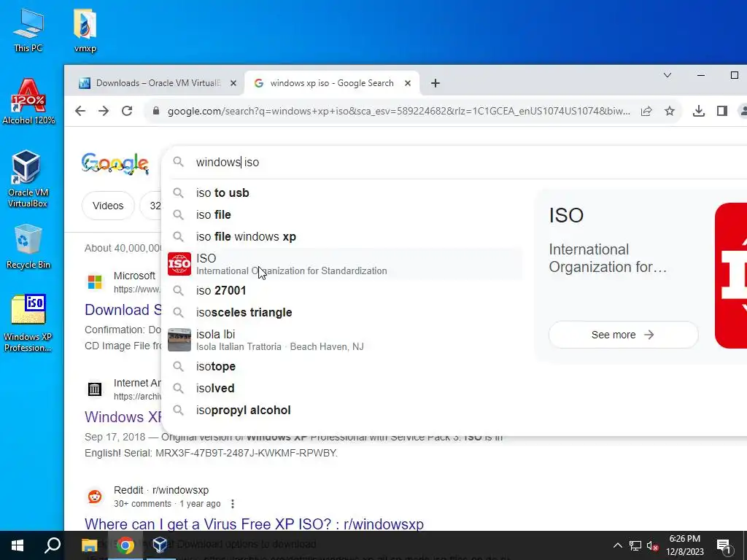This screenshot has height=560, width=747.
Task: Open This PC desktop icon
Action: [x=28, y=31]
